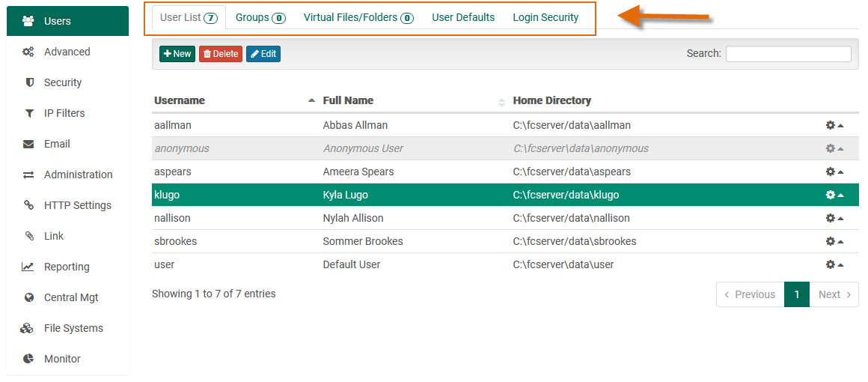Open gear menu for user row
868x382 pixels.
point(834,264)
